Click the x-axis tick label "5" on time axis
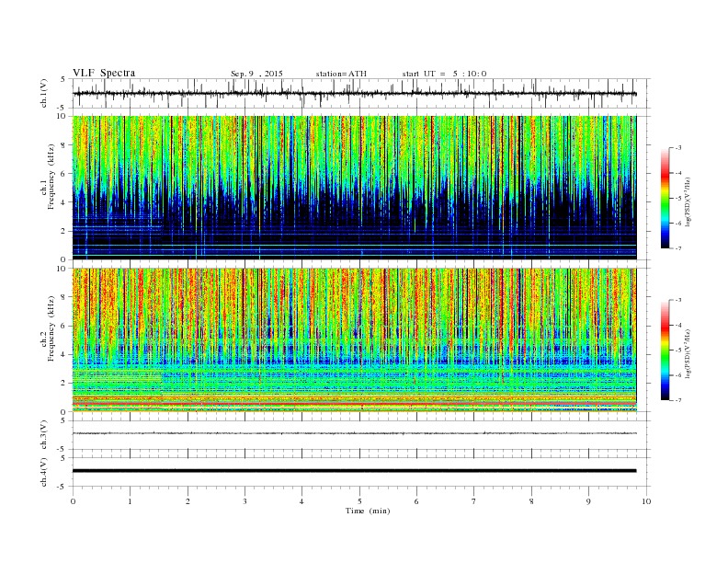The image size is (728, 563). pyautogui.click(x=359, y=501)
